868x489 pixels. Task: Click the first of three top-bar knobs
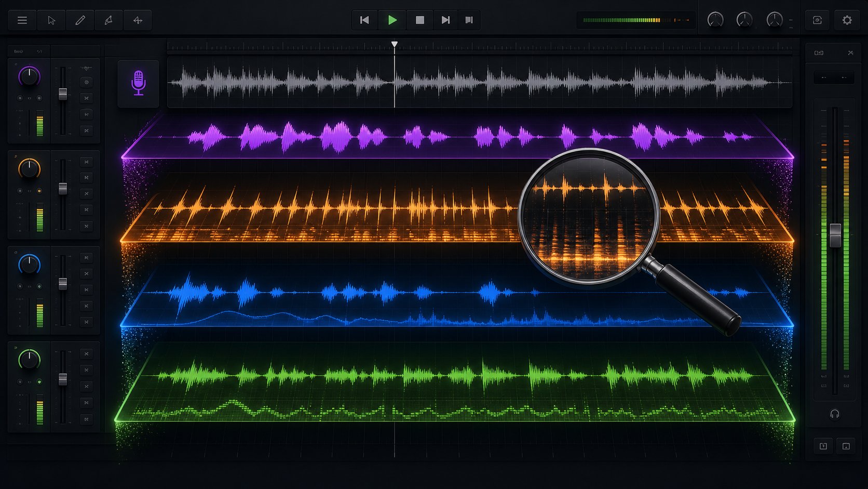pos(715,20)
